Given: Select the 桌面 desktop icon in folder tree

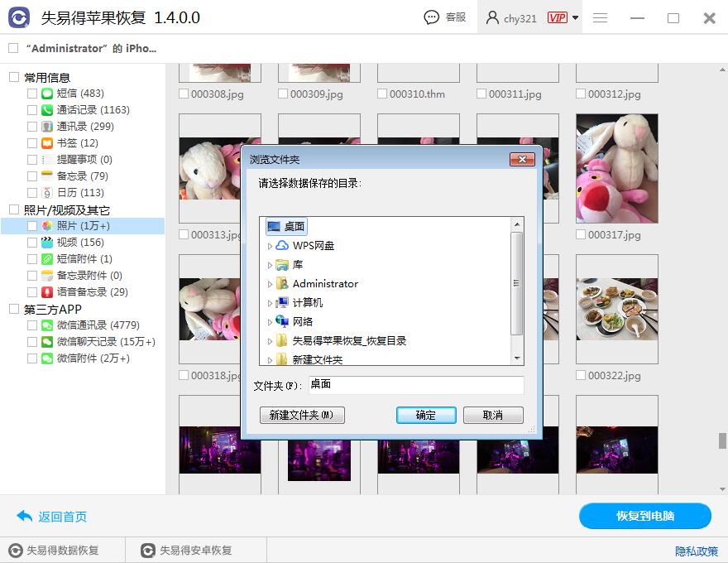Looking at the screenshot, I should coord(274,227).
